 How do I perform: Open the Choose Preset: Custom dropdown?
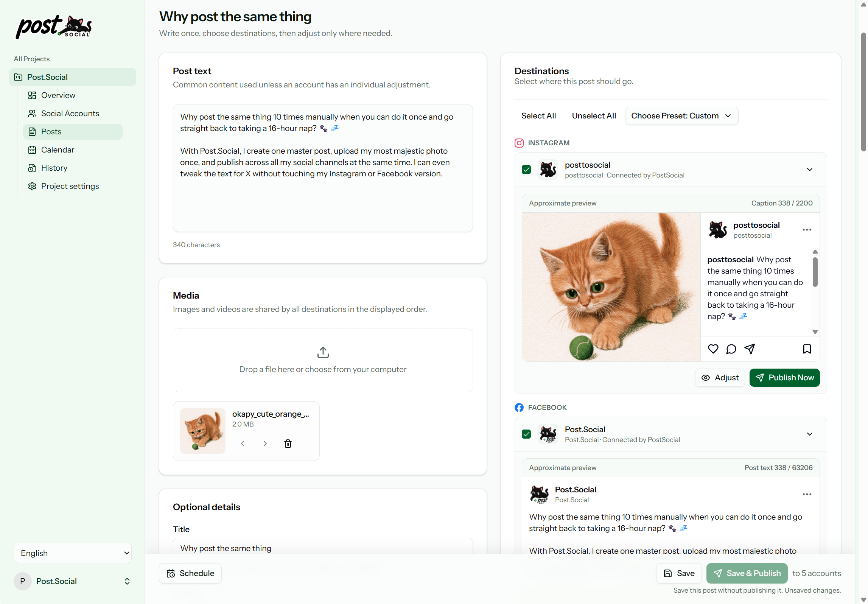pyautogui.click(x=681, y=116)
